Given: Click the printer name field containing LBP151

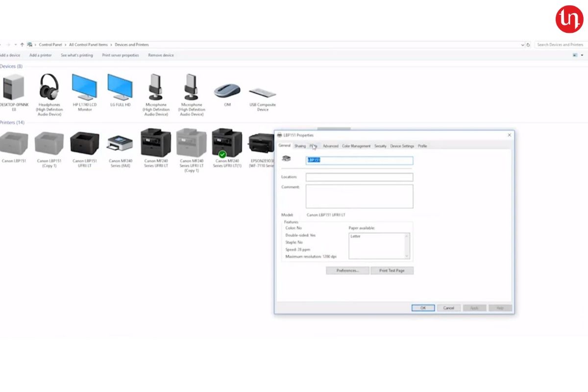Looking at the screenshot, I should (x=360, y=161).
